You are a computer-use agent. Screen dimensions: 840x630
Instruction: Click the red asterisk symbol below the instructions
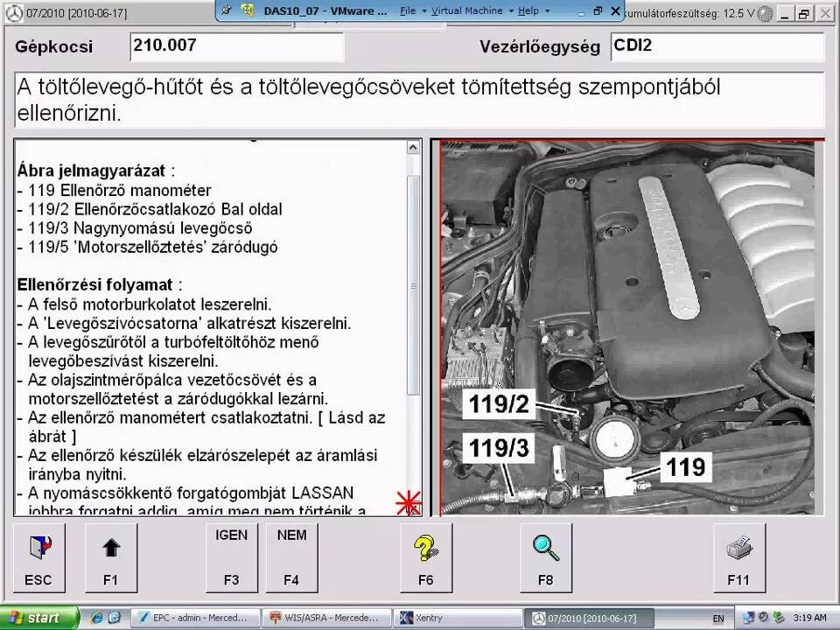[x=408, y=503]
